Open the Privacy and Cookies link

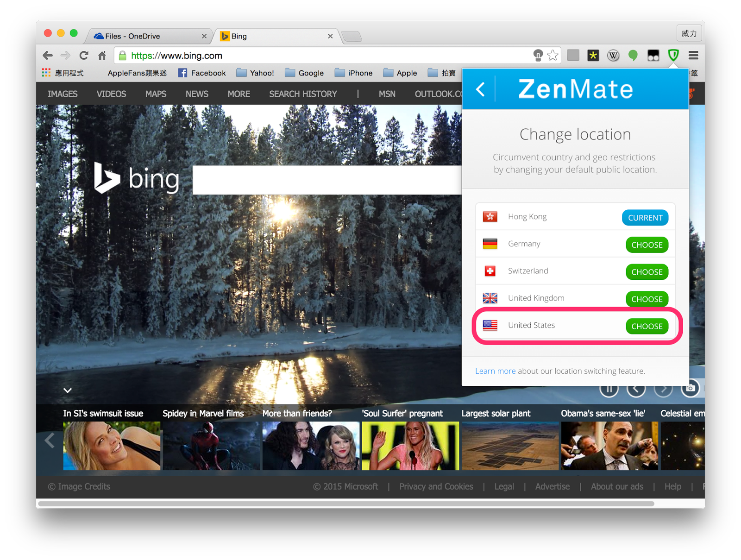(436, 486)
